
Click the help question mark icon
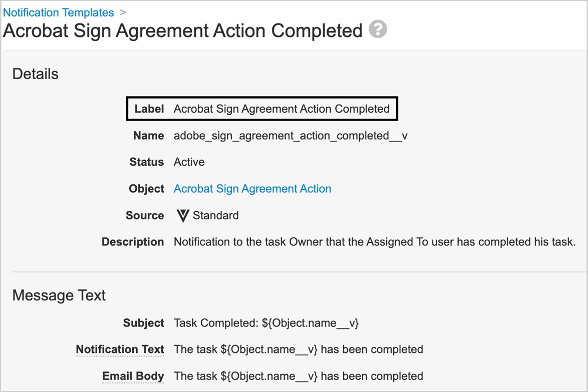[378, 30]
